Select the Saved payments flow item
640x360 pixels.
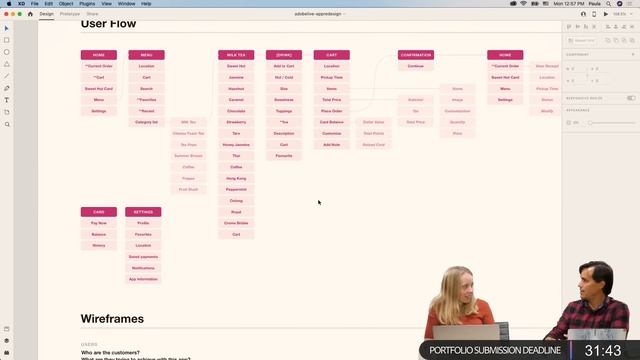[x=143, y=257]
